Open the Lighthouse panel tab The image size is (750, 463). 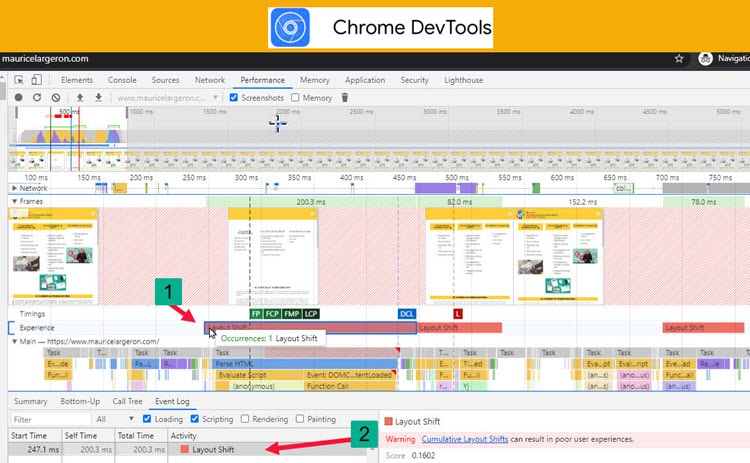tap(463, 80)
